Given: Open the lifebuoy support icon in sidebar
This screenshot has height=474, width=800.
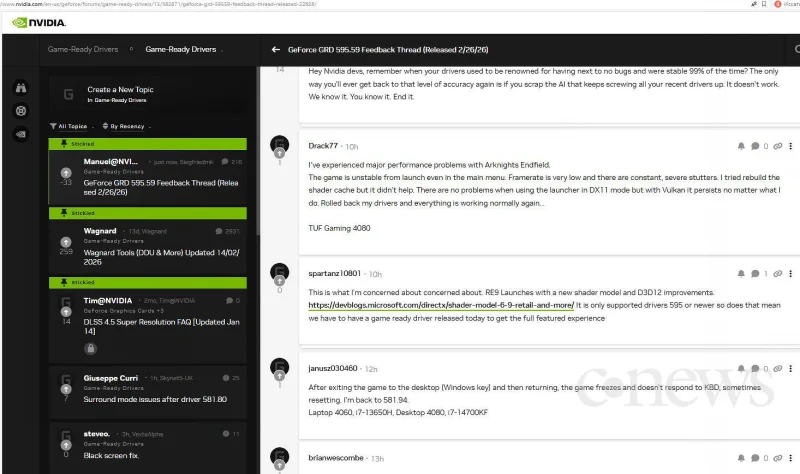Looking at the screenshot, I should click(x=21, y=111).
